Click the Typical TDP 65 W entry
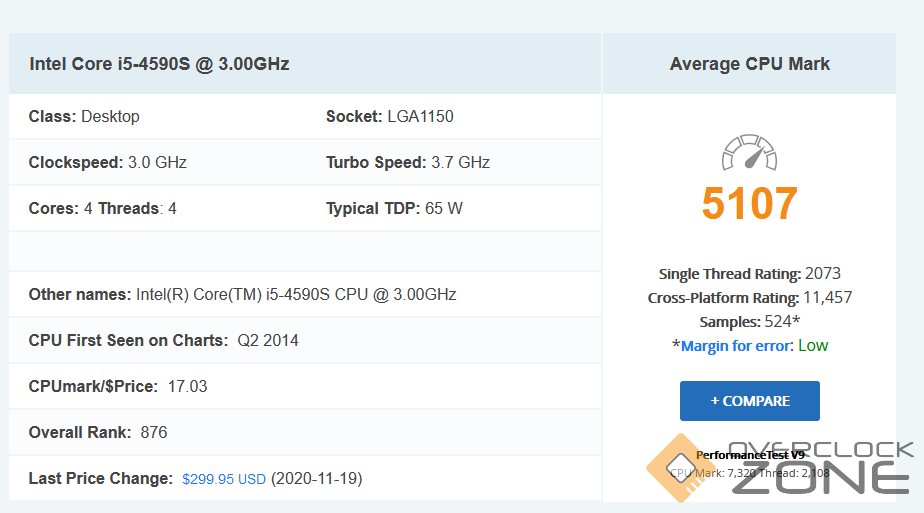The width and height of the screenshot is (924, 513). pyautogui.click(x=394, y=208)
